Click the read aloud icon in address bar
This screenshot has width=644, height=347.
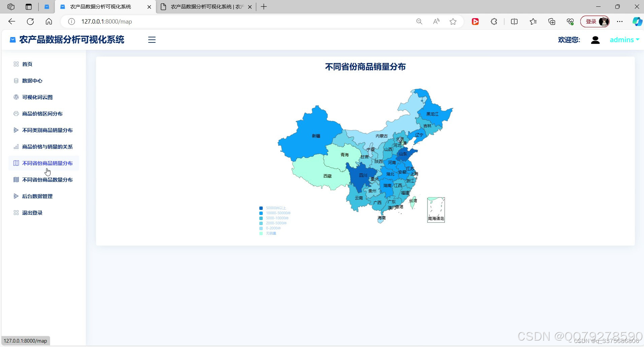tap(436, 22)
